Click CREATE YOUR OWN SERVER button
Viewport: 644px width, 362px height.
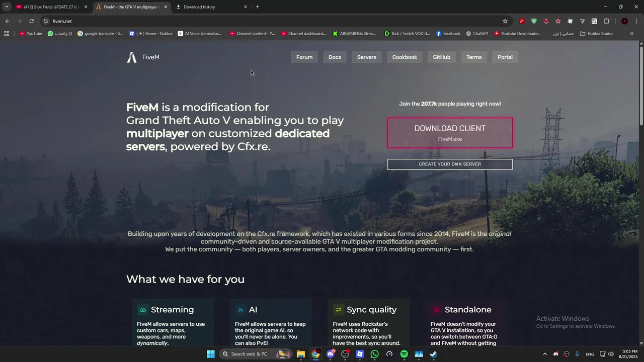pos(450,164)
